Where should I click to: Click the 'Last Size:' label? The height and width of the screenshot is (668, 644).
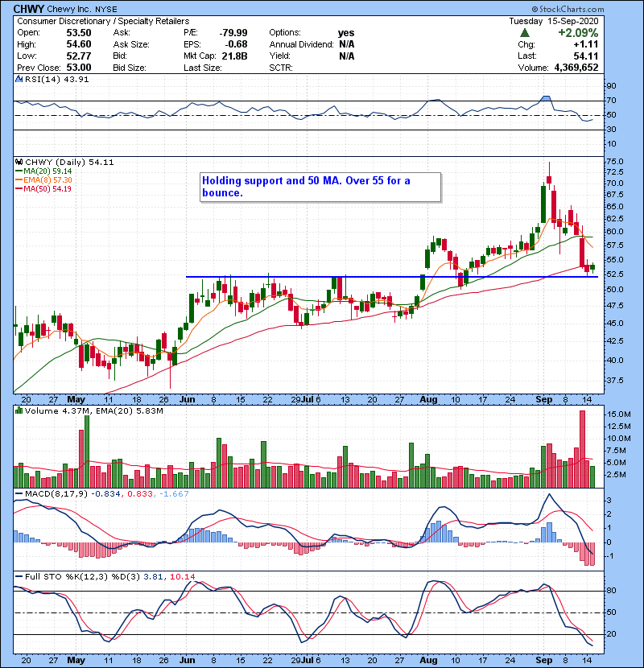pos(202,68)
